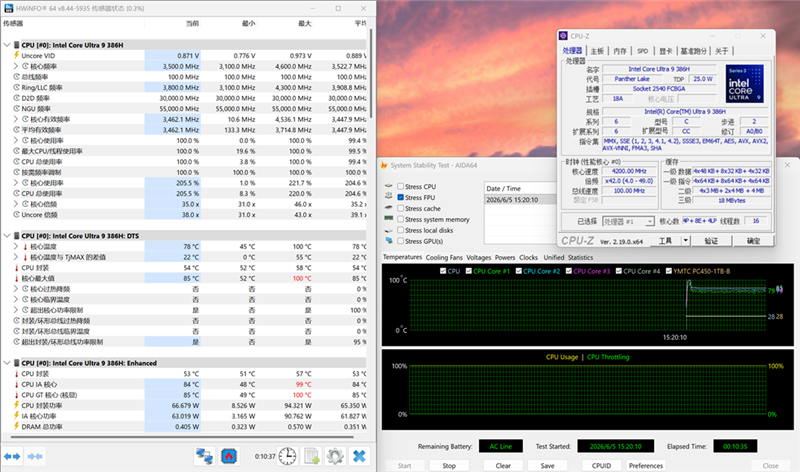
Task: Click the thermometer icon beside CPU IA 核心
Action: pyautogui.click(x=16, y=384)
